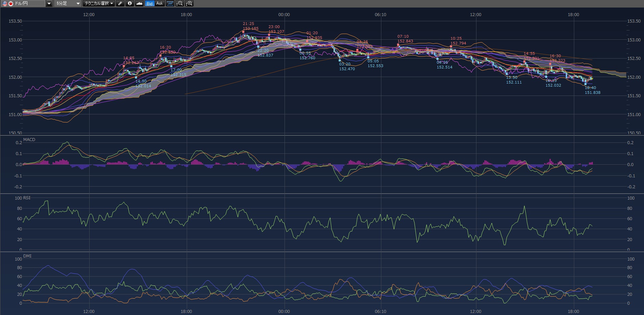644x315 pixels.
Task: Open the ドル/円 currency pair dropdown arrow
Action: (x=49, y=3)
